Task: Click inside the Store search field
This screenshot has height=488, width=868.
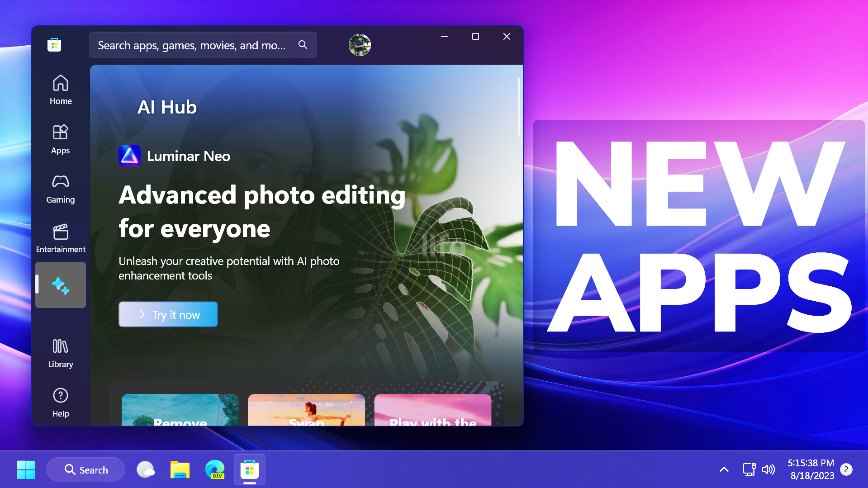Action: click(190, 45)
